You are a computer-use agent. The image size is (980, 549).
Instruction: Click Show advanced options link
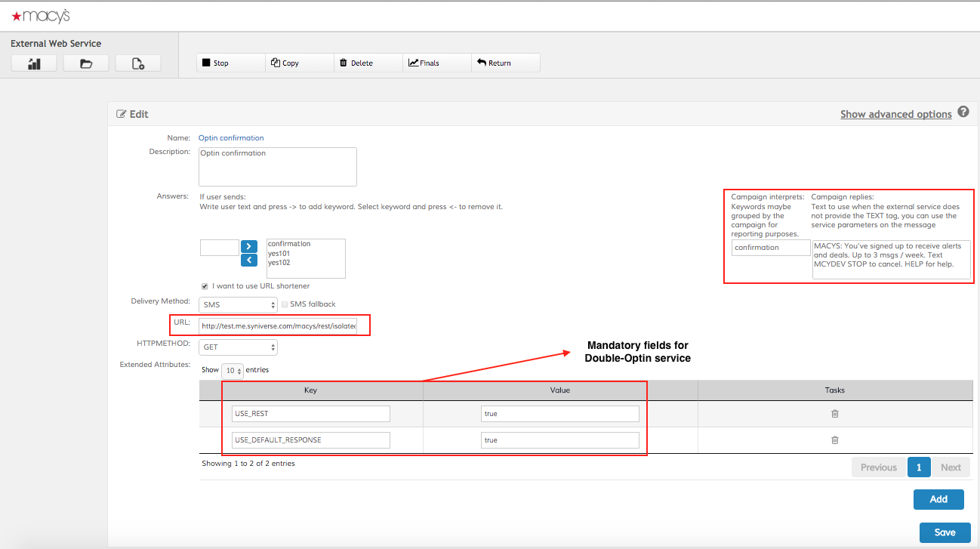point(895,114)
